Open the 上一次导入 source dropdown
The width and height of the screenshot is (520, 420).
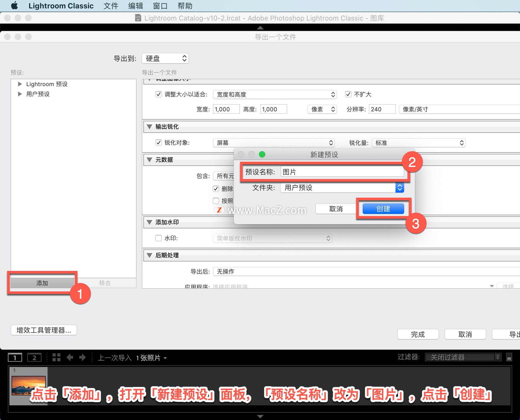point(132,358)
